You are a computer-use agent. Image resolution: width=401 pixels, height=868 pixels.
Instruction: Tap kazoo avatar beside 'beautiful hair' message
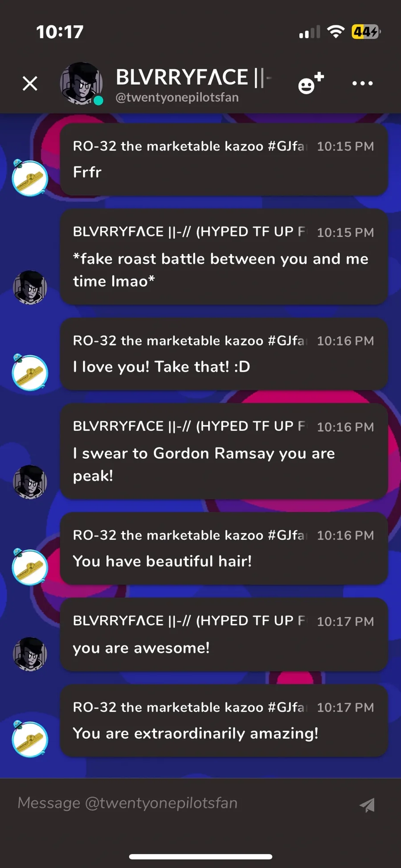(29, 566)
